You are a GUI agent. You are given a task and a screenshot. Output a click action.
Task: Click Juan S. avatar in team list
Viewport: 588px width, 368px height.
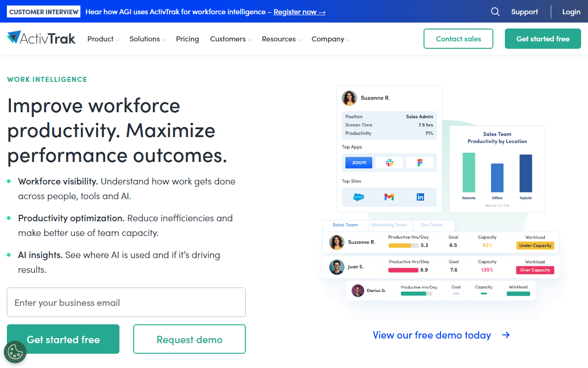pos(337,267)
